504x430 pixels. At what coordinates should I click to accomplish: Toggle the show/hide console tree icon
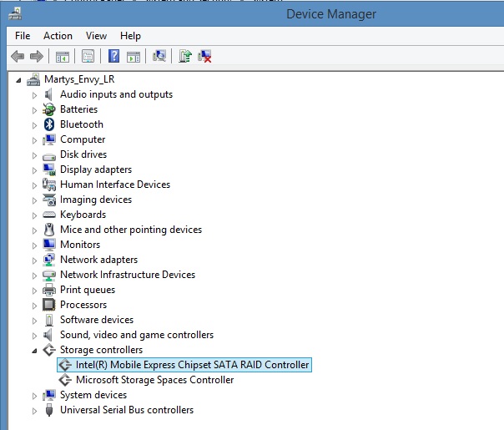click(x=62, y=56)
